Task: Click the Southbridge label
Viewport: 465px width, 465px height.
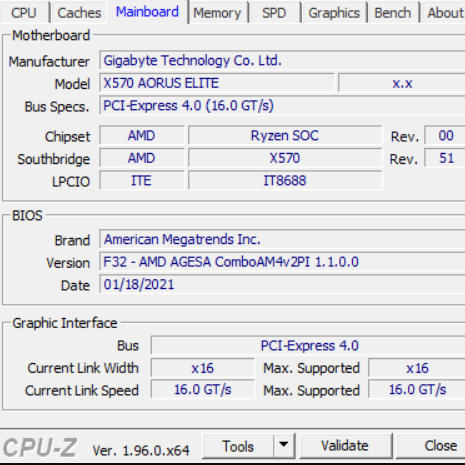Action: pos(53,159)
